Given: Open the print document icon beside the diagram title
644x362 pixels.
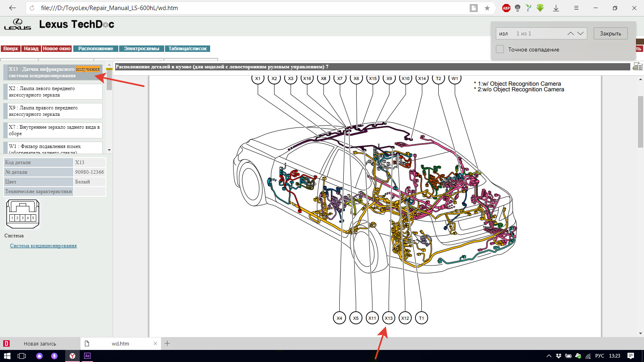Looking at the screenshot, I should point(637,67).
